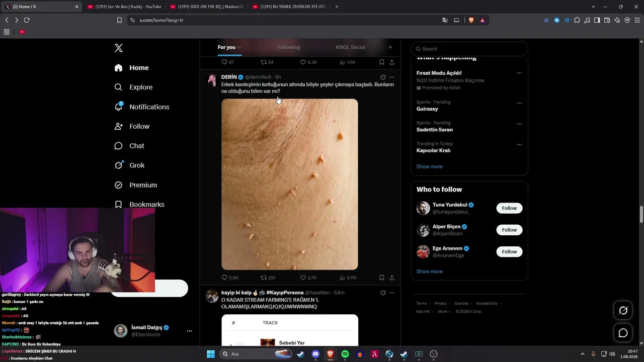Open the armpit skin photo in DERİN post

click(x=290, y=185)
